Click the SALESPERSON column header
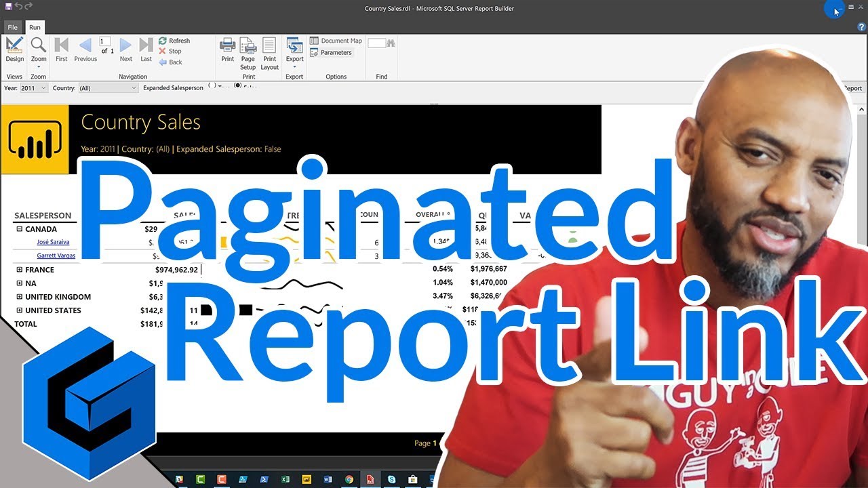The height and width of the screenshot is (488, 868). [43, 216]
